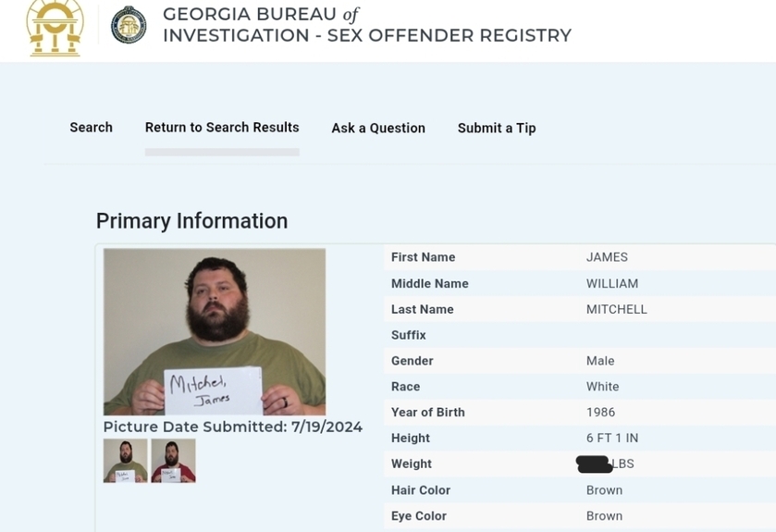Go back via Return to Search Results
Screen dimensions: 776x532
click(222, 128)
